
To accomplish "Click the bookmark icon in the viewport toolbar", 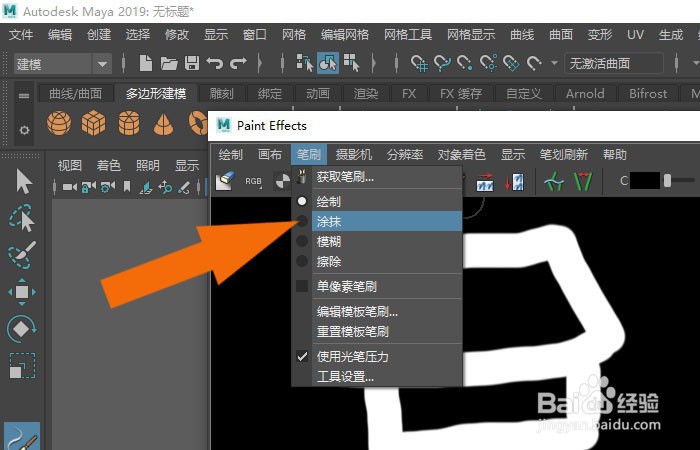I will pyautogui.click(x=127, y=187).
